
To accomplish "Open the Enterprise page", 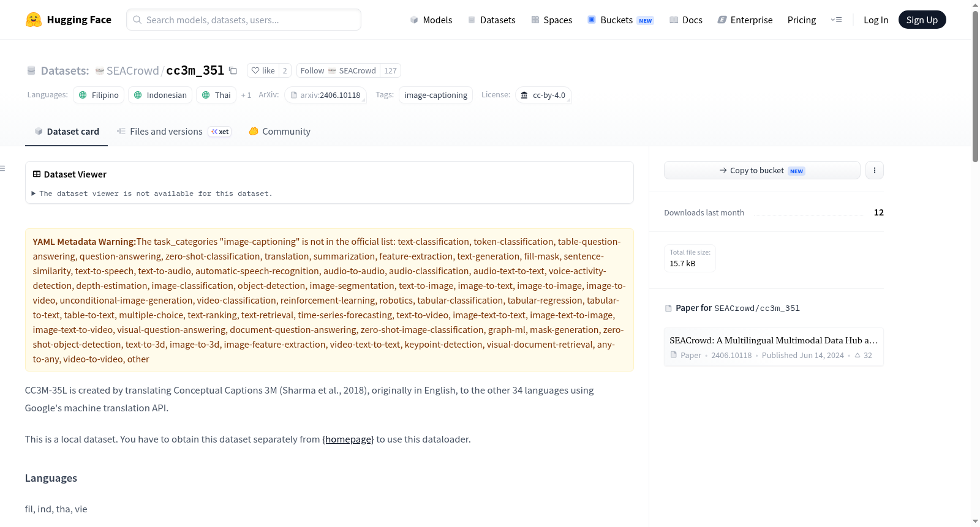I will pos(745,20).
